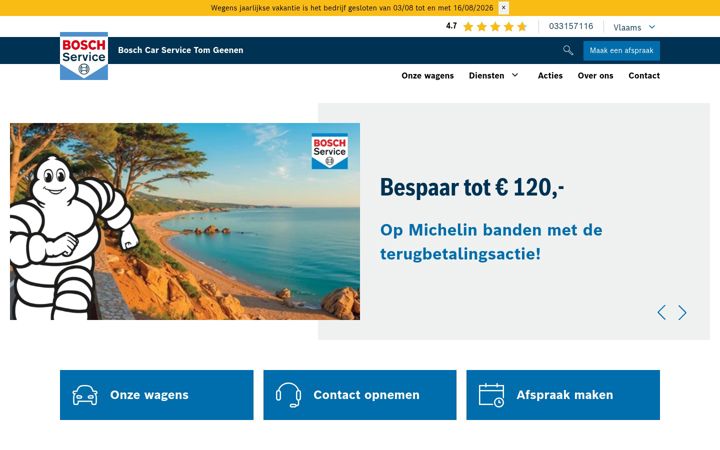Close the yellow vacation notice banner

pos(503,8)
